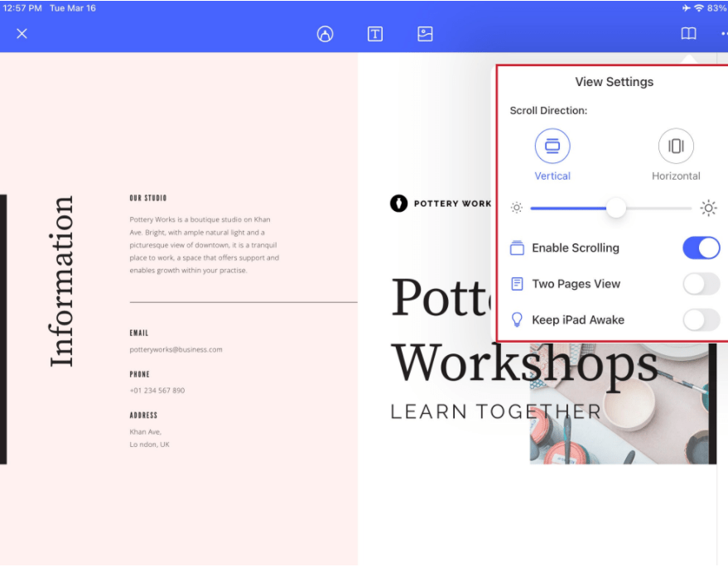Image resolution: width=728 pixels, height=567 pixels.
Task: Disable the Enable Scrolling switch
Action: point(701,247)
